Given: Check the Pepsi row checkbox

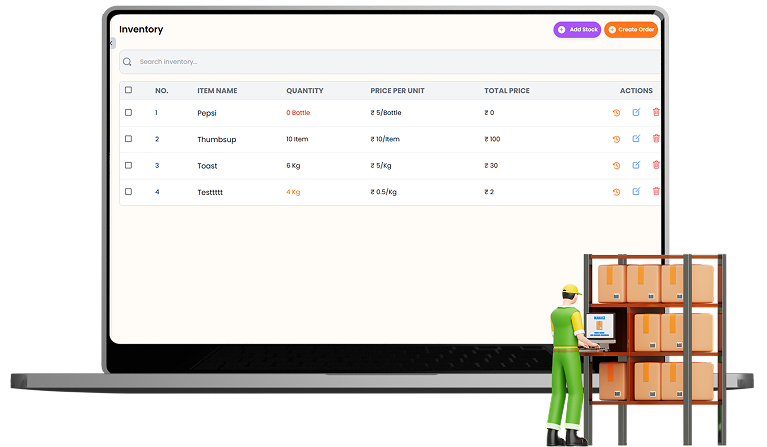Looking at the screenshot, I should tap(128, 112).
